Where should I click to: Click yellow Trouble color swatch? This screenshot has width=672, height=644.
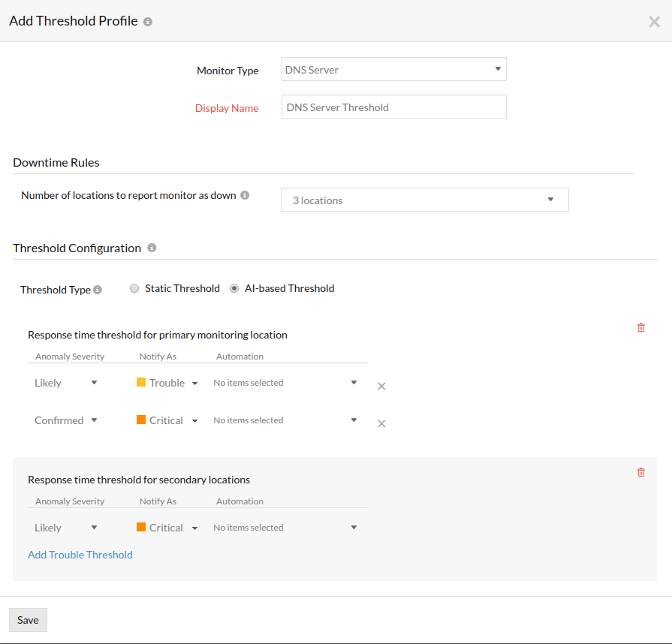click(x=141, y=382)
